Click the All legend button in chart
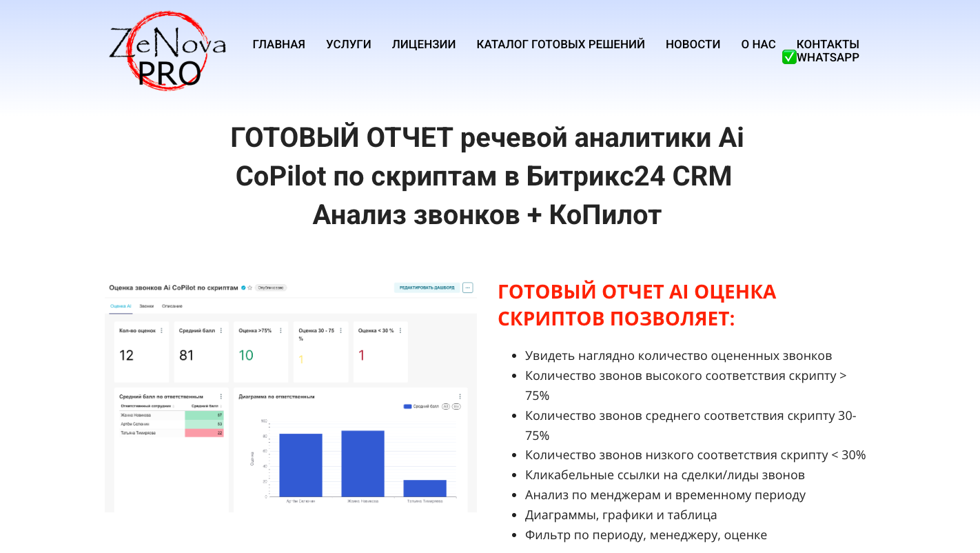 point(446,407)
